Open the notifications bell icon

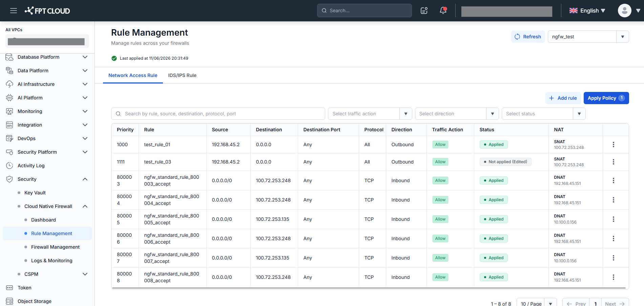coord(443,11)
